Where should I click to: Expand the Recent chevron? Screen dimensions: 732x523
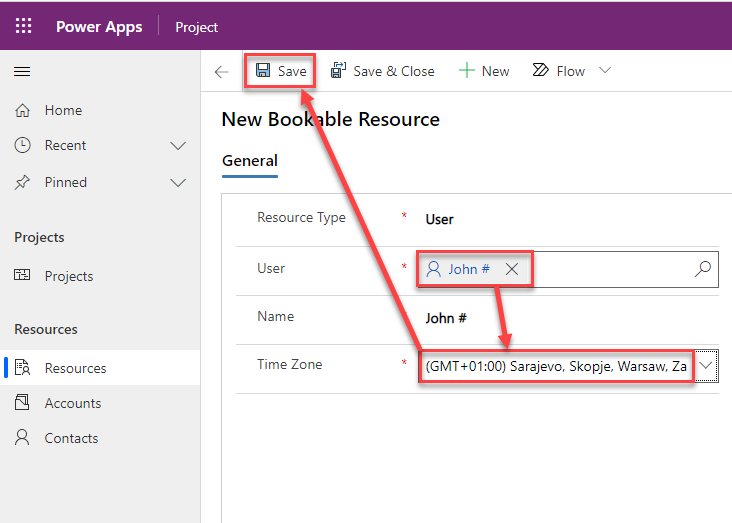click(x=178, y=146)
